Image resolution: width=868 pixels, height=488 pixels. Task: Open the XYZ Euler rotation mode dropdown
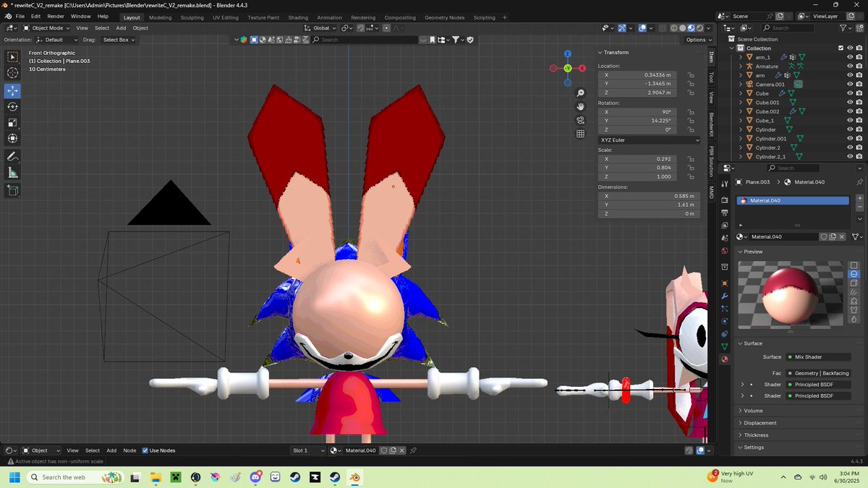pyautogui.click(x=649, y=140)
